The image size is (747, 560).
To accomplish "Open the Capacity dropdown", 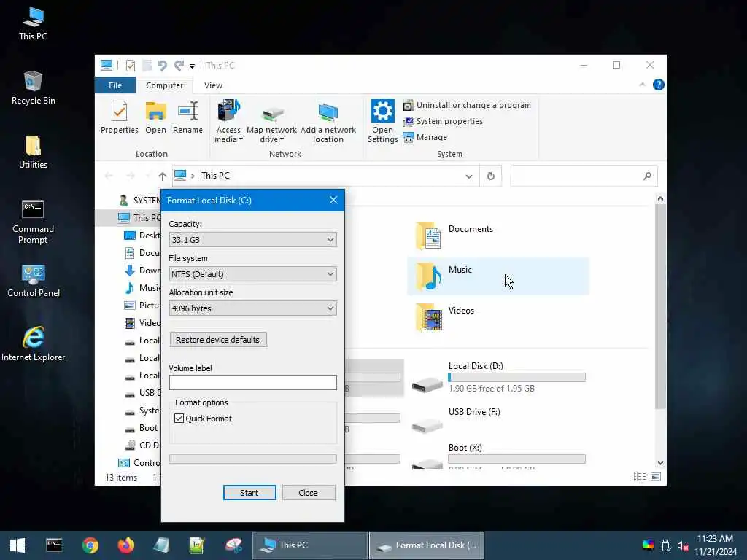I will [x=252, y=239].
